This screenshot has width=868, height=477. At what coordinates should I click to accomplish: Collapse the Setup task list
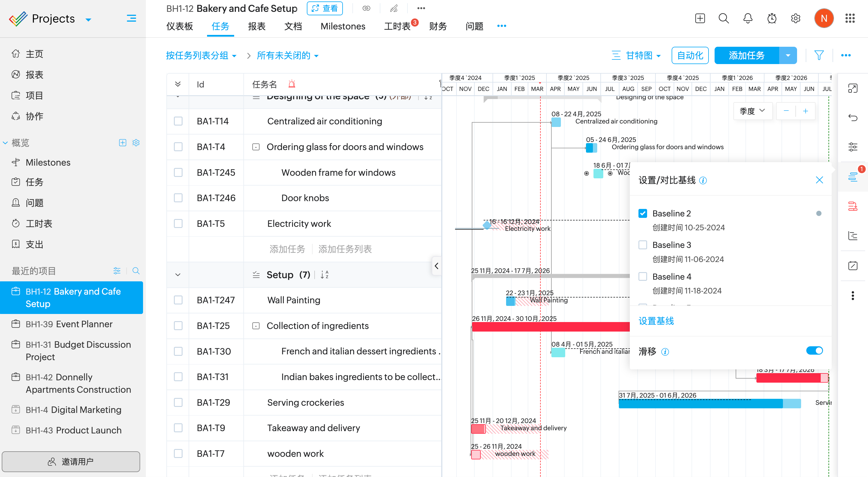click(178, 275)
